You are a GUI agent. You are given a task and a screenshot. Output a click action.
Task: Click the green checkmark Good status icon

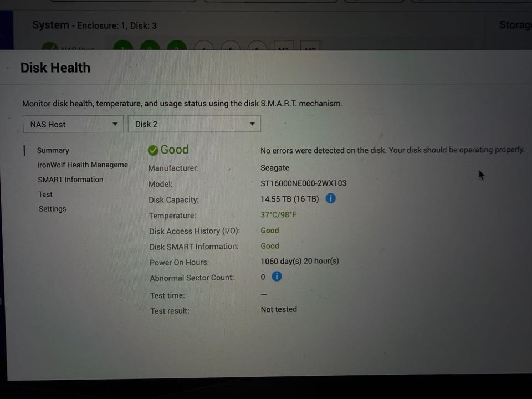pos(153,150)
